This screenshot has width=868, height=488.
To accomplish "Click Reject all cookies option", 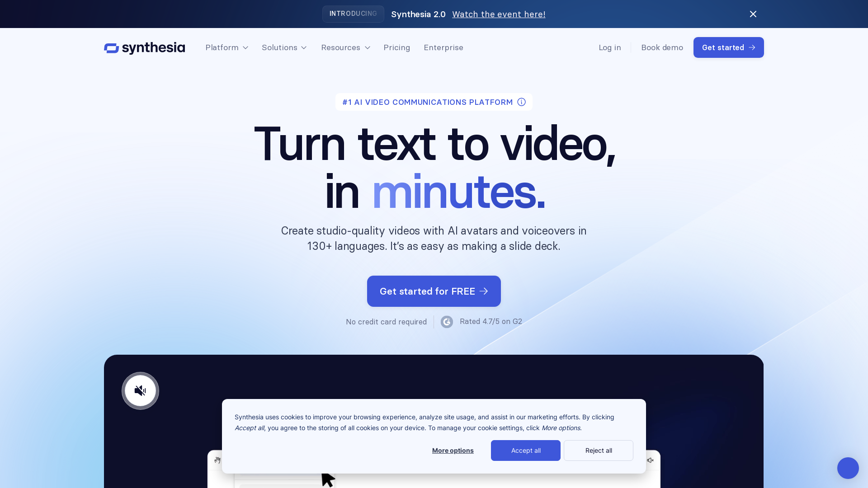I will coord(599,450).
